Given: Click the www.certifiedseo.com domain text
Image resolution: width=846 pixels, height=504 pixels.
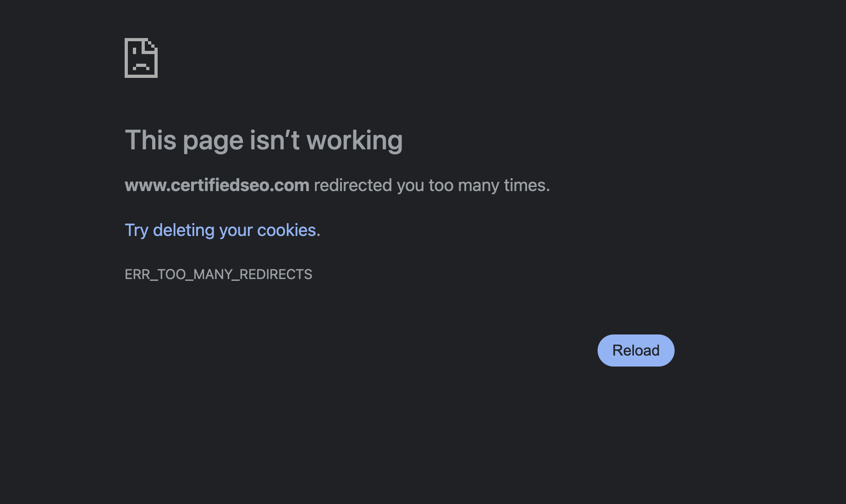Looking at the screenshot, I should point(217,186).
